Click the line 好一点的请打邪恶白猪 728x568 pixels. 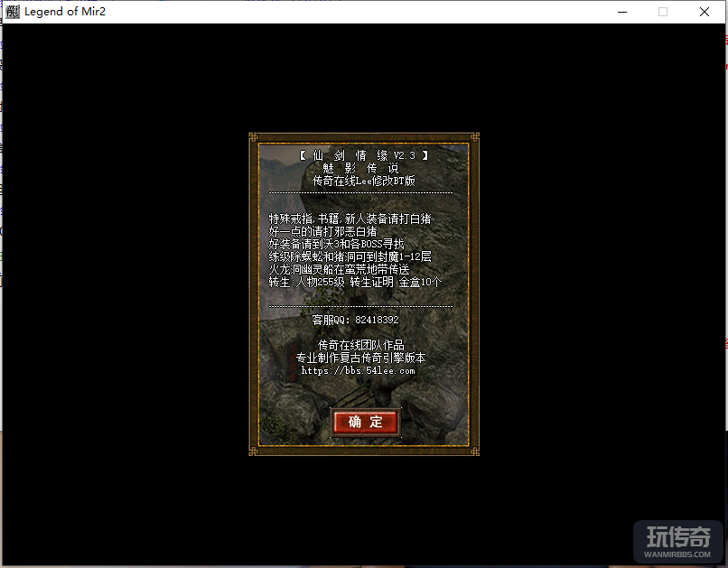tap(322, 231)
